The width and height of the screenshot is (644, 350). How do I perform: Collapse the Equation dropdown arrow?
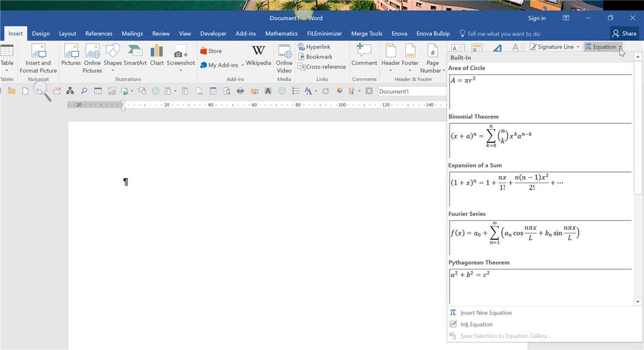pyautogui.click(x=620, y=47)
